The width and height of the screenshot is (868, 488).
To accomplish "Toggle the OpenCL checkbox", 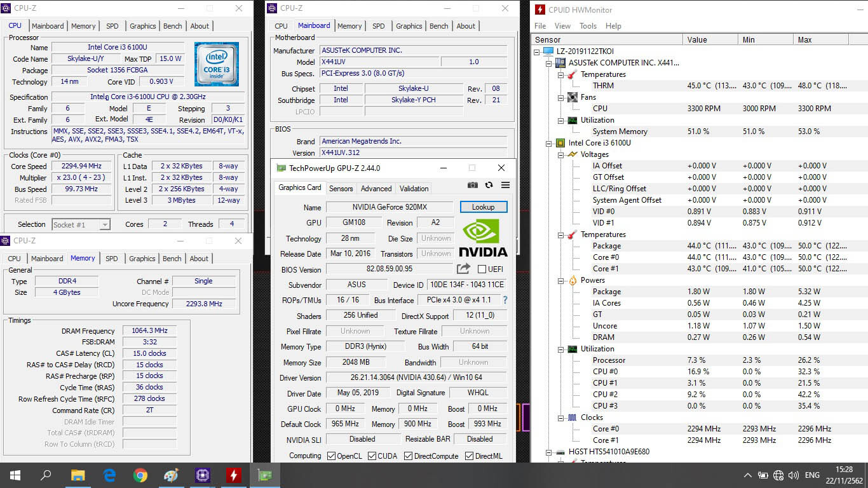I will pyautogui.click(x=331, y=456).
